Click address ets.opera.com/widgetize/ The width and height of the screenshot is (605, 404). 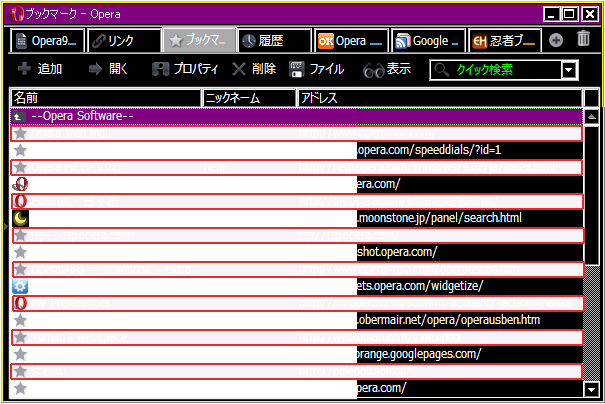click(x=420, y=286)
